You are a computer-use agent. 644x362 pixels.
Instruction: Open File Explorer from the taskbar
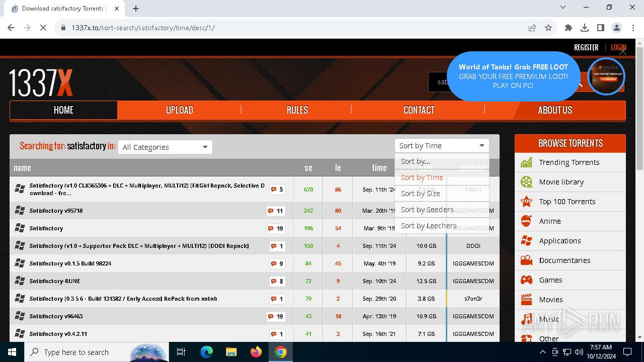231,352
